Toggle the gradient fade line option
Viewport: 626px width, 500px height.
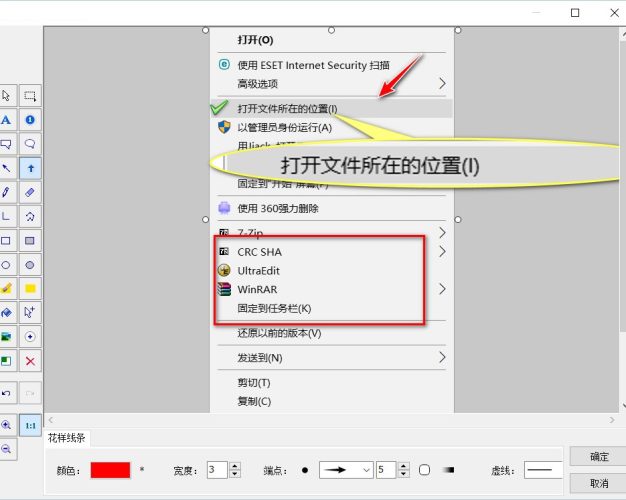tap(449, 470)
